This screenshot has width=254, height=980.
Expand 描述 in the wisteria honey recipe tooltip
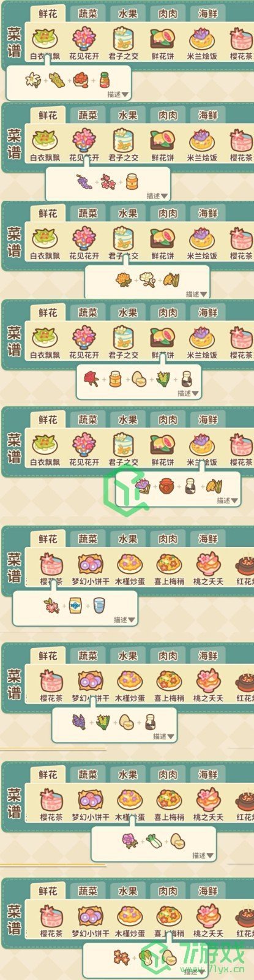(157, 196)
